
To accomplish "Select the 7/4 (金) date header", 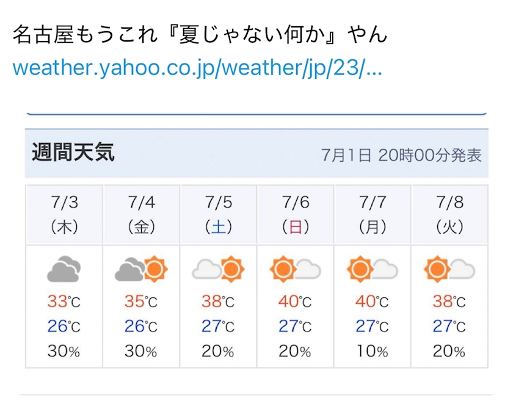I will click(141, 214).
